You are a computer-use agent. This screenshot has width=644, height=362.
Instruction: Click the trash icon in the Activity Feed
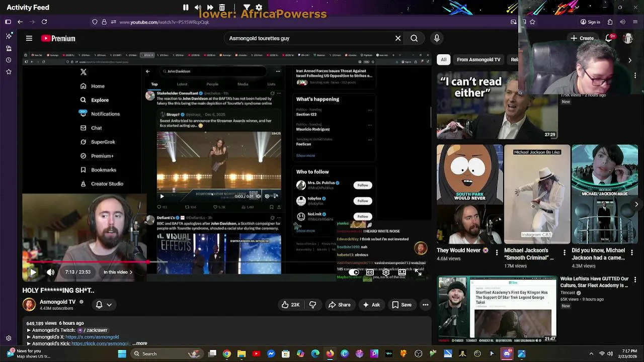click(x=222, y=8)
